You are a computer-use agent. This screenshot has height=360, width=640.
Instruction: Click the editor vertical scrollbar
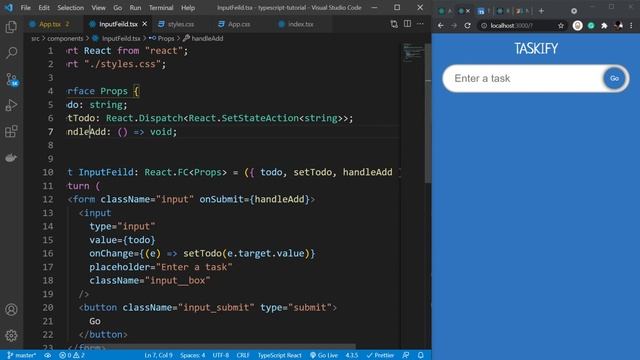pos(428,112)
